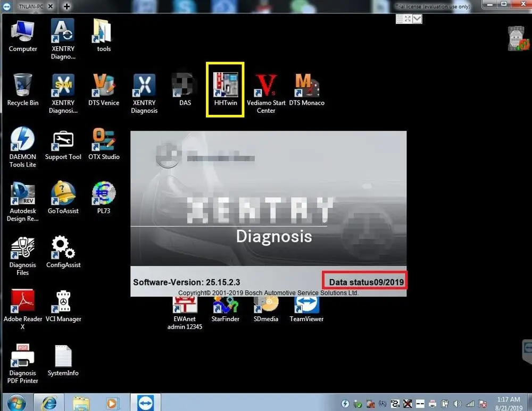Launch XENTRY Diagnosis with plain X icon
The width and height of the screenshot is (532, 411).
pyautogui.click(x=144, y=94)
